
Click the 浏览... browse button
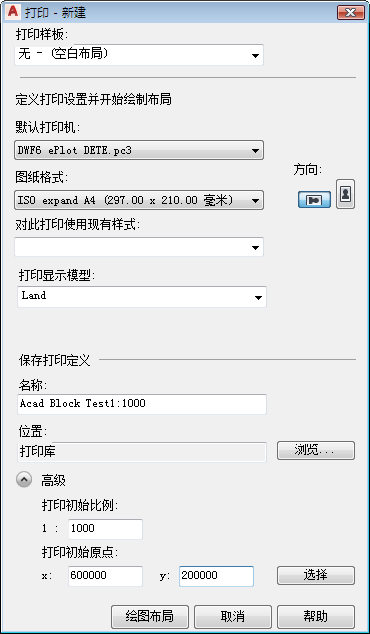(x=316, y=450)
